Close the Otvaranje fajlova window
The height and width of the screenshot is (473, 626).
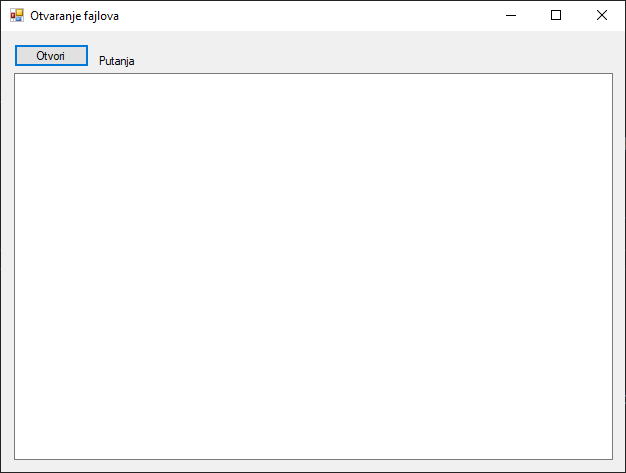pyautogui.click(x=601, y=16)
